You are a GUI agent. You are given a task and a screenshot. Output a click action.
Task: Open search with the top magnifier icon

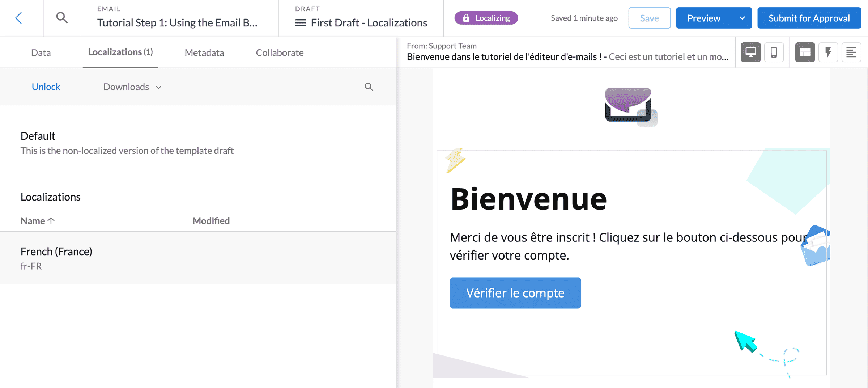coord(62,18)
